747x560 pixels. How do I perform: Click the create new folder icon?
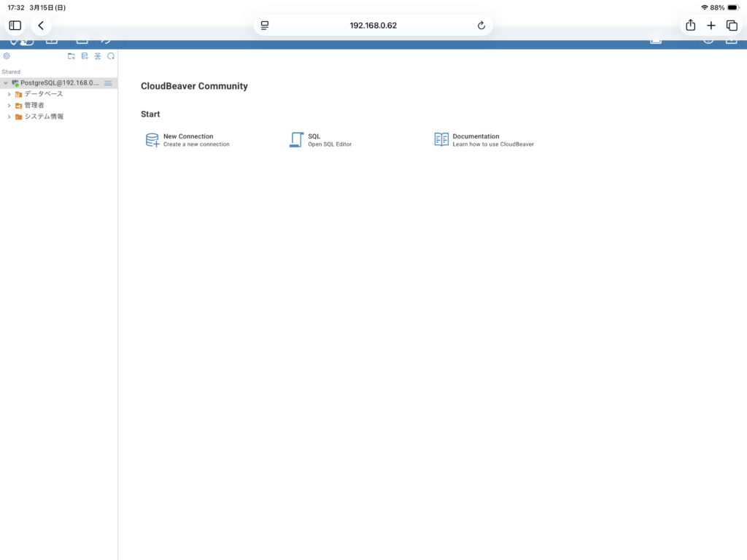(71, 56)
